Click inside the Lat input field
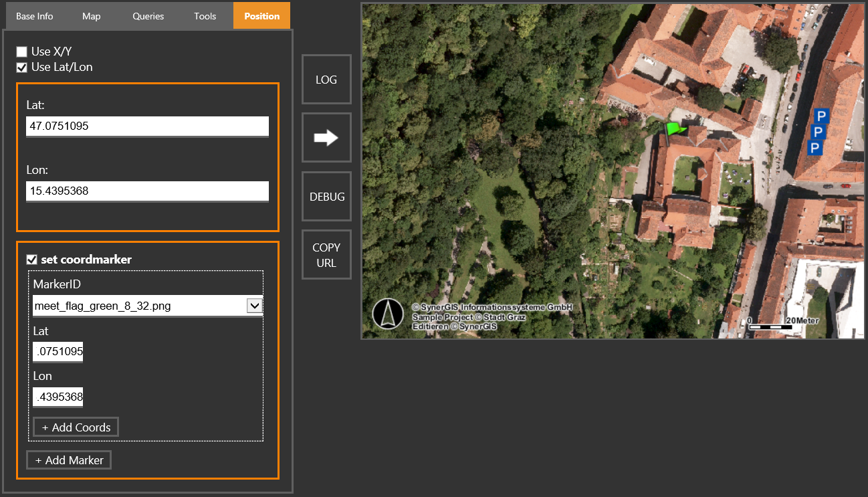 (147, 126)
